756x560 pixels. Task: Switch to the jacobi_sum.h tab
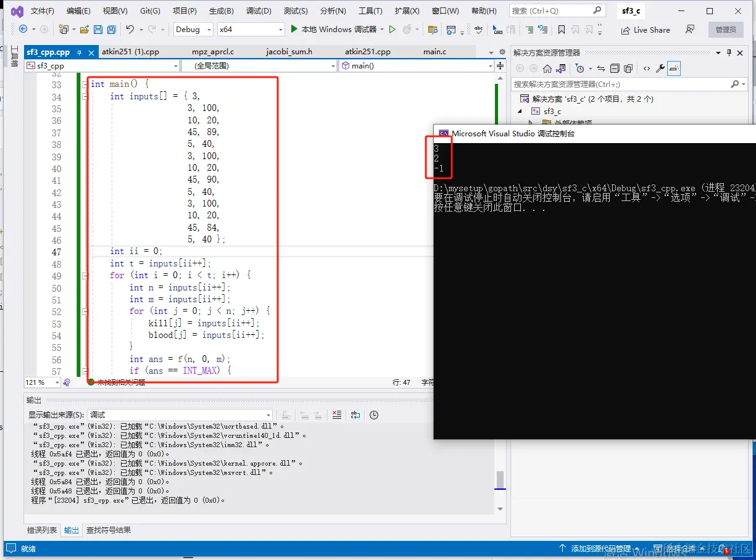(289, 52)
